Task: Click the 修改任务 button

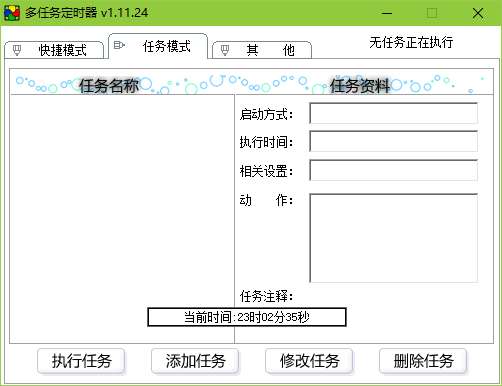Action: pos(309,361)
